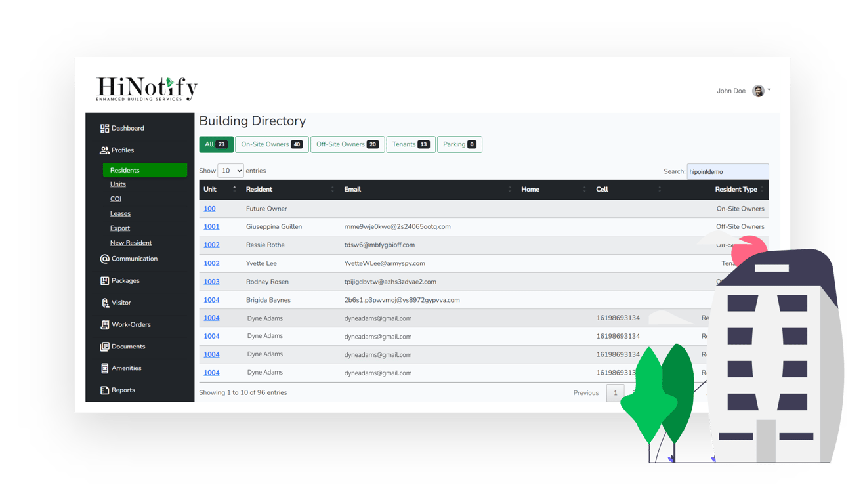Click "Showing 1 to 10 of 96 entries"

243,393
